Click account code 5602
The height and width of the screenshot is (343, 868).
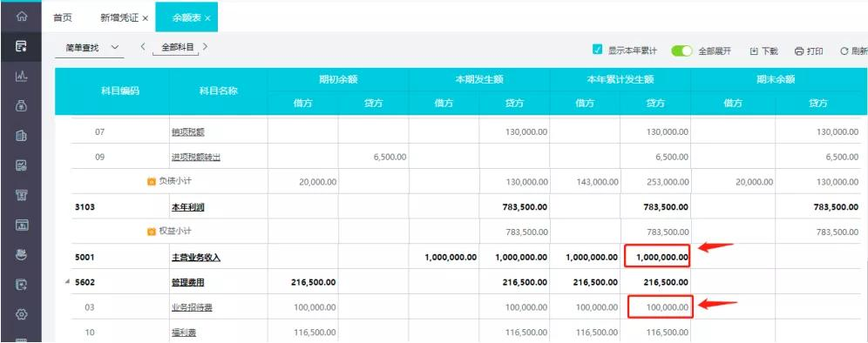click(x=85, y=282)
